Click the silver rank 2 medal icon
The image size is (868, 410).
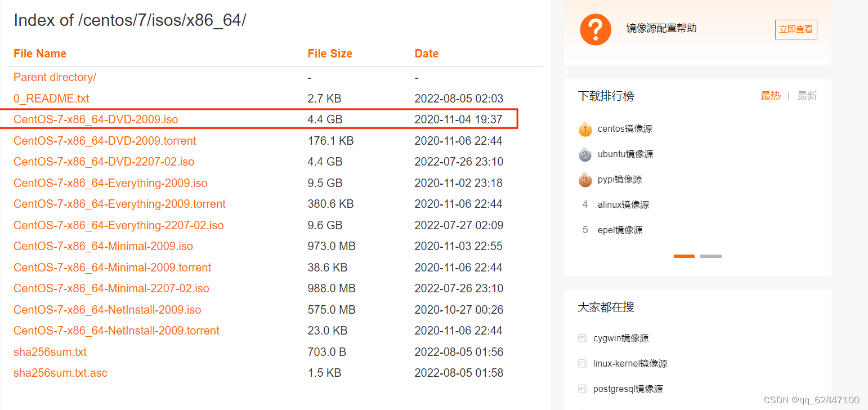point(585,154)
